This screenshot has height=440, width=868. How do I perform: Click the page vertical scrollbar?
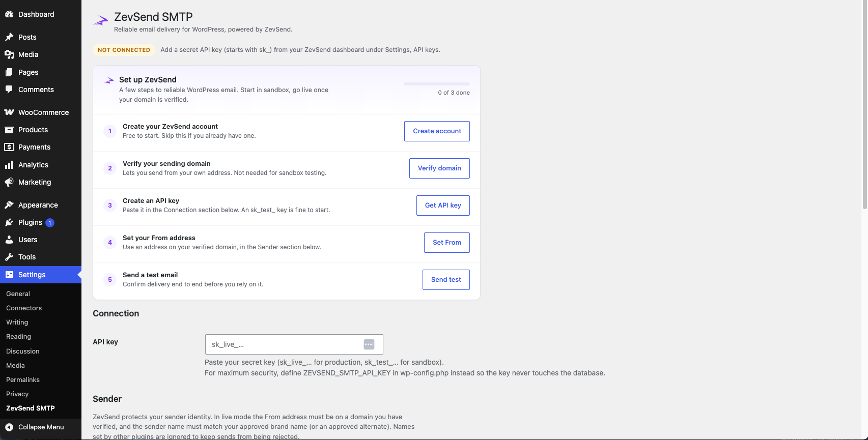pyautogui.click(x=864, y=104)
